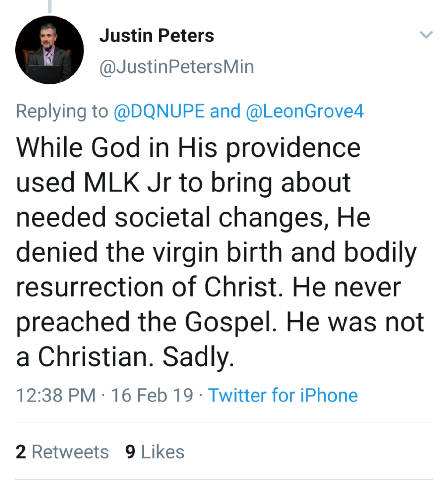This screenshot has width=448, height=480.
Task: Open the @LeonGrove4 mention
Action: tap(305, 111)
